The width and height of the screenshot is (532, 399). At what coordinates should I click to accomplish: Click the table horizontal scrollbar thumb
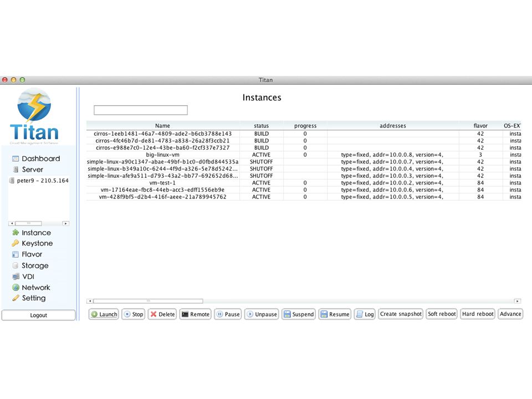[x=149, y=301]
